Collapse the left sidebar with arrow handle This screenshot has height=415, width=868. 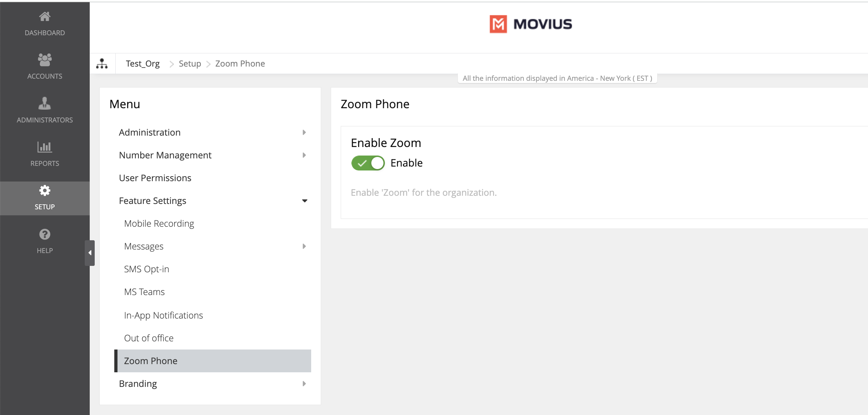pyautogui.click(x=90, y=253)
